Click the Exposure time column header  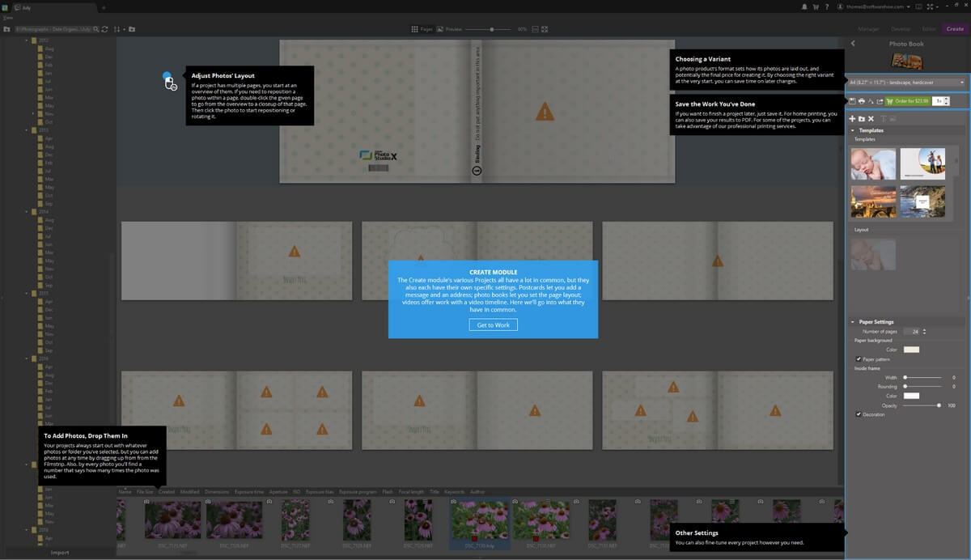[x=248, y=491]
